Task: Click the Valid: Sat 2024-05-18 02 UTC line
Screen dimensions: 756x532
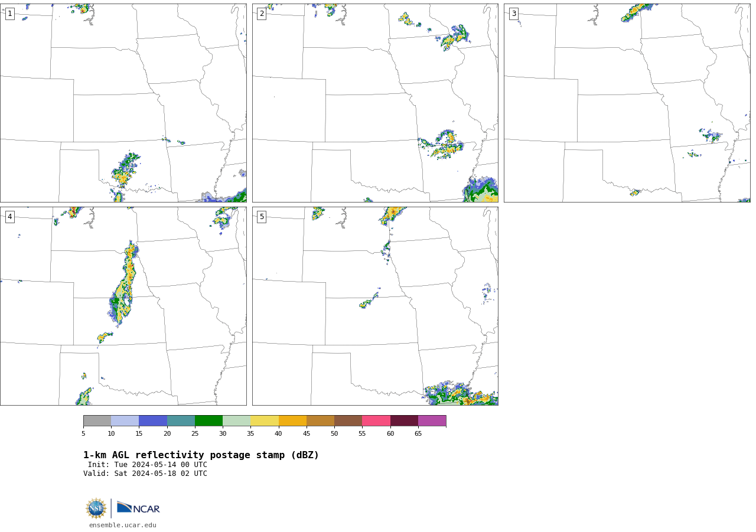Action: click(x=145, y=474)
